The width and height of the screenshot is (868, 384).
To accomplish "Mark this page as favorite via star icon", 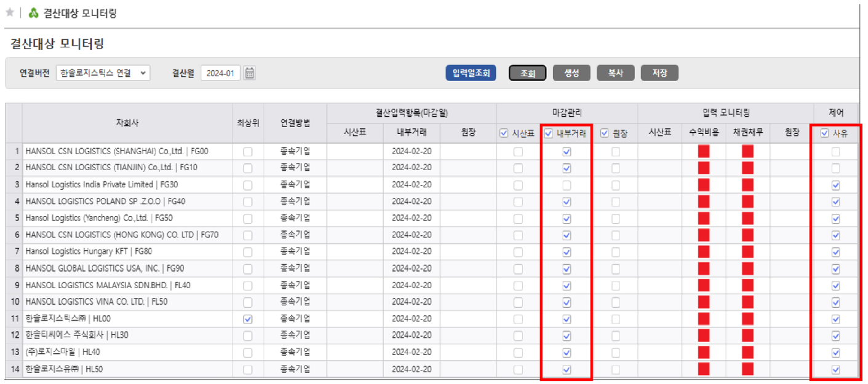I will point(10,12).
